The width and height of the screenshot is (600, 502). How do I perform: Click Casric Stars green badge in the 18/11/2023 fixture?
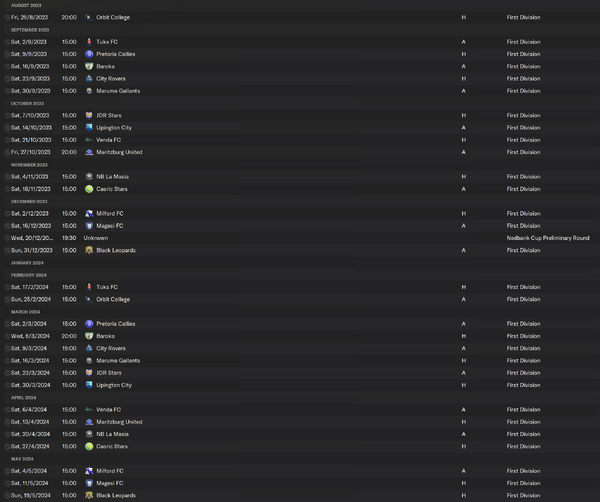point(89,189)
